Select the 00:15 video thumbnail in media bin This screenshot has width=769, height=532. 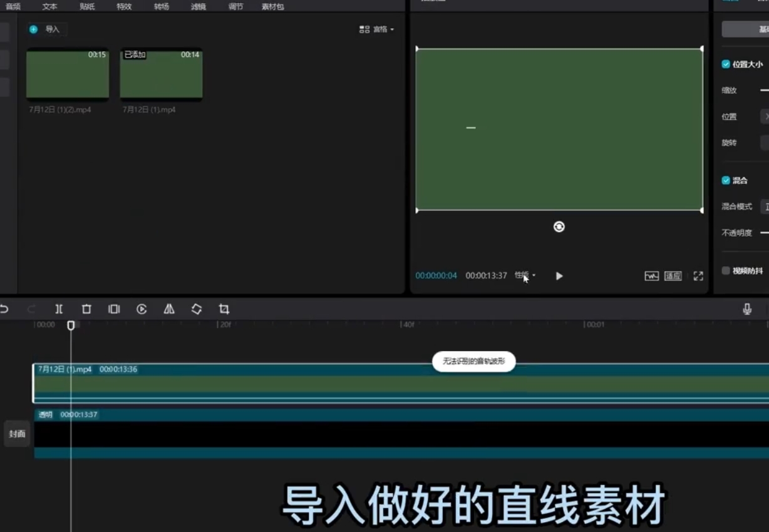[68, 74]
